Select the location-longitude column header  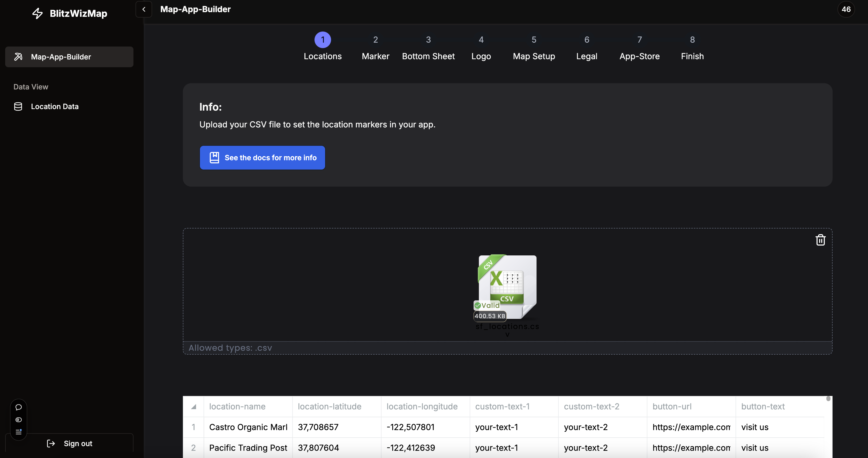[425, 407]
